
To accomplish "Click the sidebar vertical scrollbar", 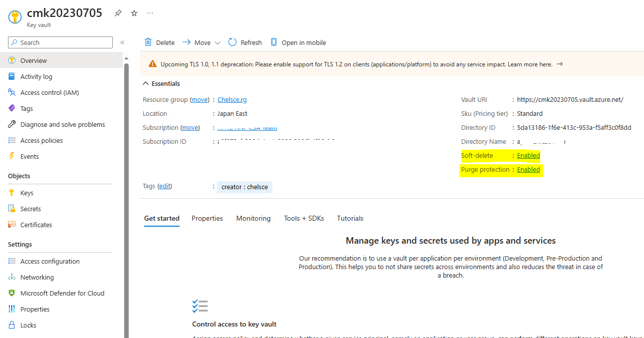I will coord(126,200).
